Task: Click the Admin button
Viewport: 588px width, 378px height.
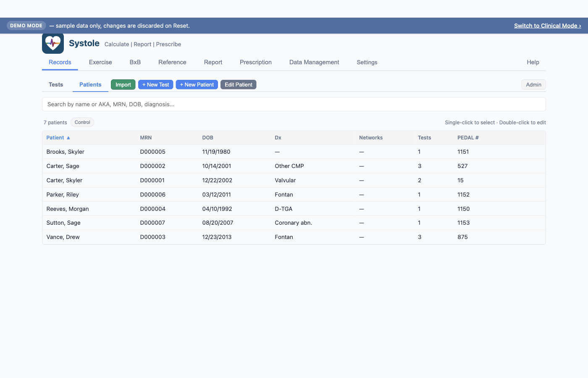Action: [x=534, y=84]
